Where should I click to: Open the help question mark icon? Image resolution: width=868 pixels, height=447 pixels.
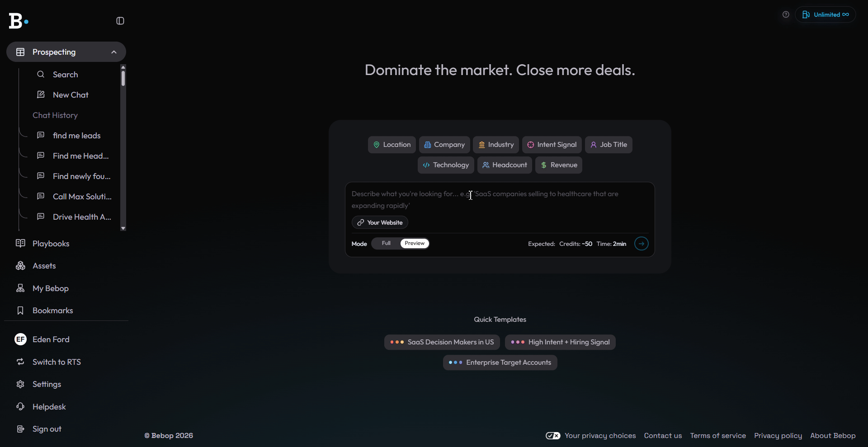pos(786,14)
